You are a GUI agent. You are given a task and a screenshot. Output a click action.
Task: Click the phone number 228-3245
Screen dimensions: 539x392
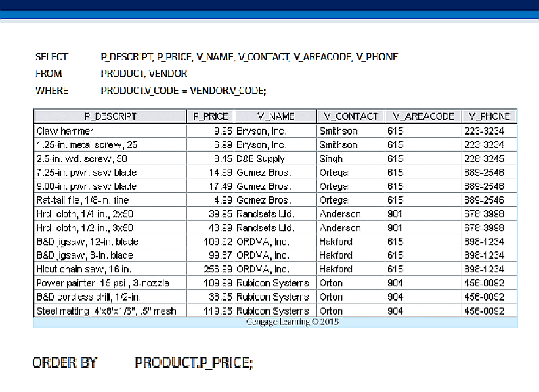tap(484, 159)
